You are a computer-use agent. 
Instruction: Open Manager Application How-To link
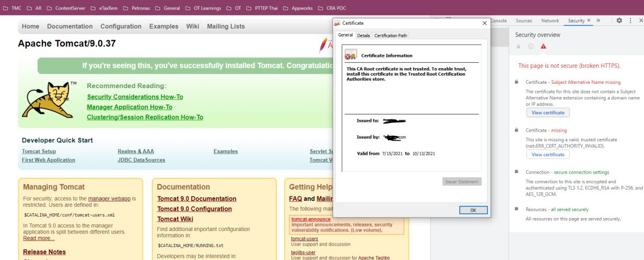129,107
